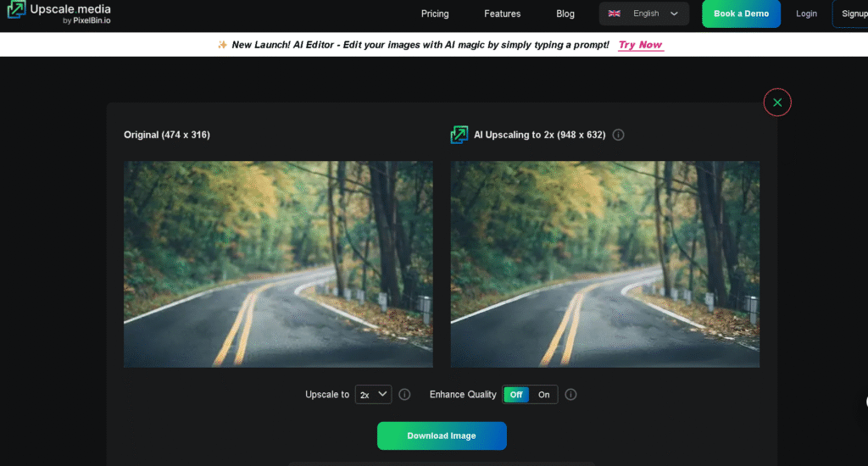
Task: Click the Upscale to label
Action: pyautogui.click(x=327, y=395)
